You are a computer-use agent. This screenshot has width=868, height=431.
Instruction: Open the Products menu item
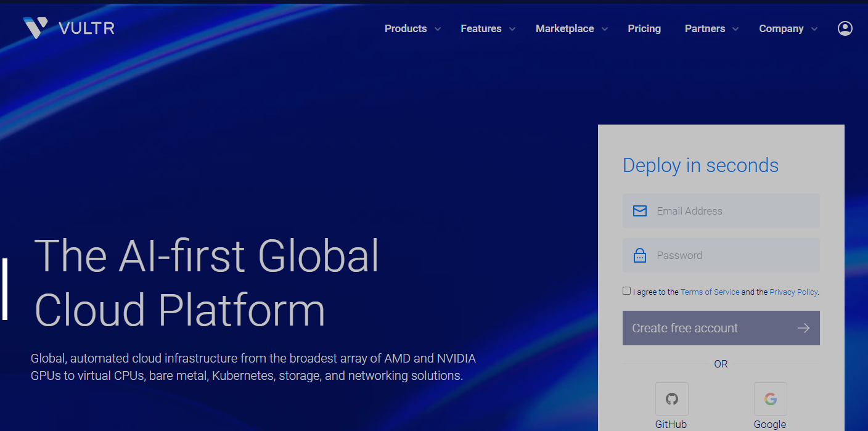click(x=405, y=28)
